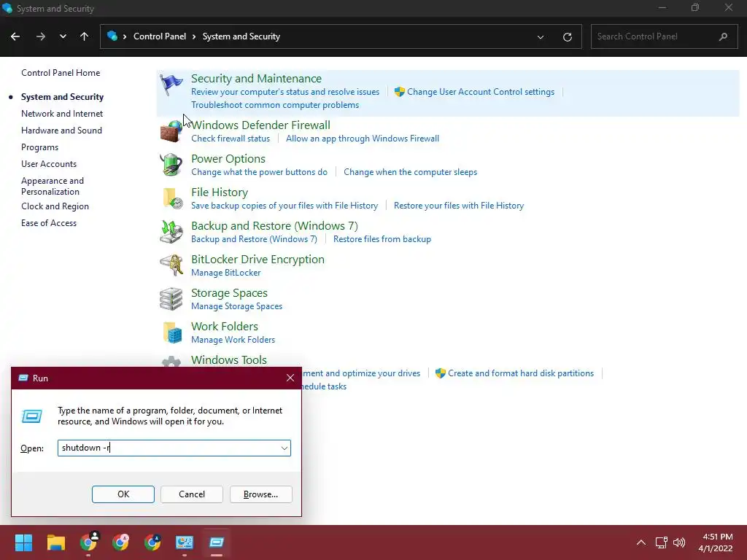Select Ease of Access category
This screenshot has height=560, width=747.
pyautogui.click(x=49, y=223)
